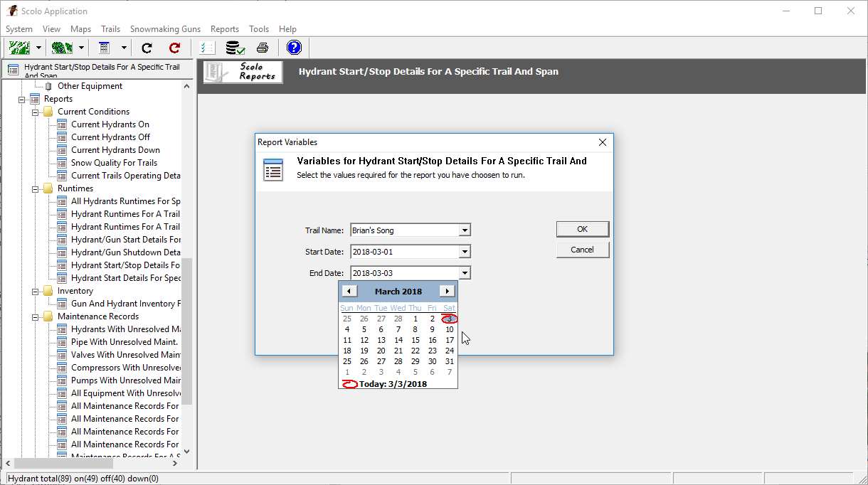Click the red refresh arrow icon
Screen dimensions: 868x485
(174, 48)
